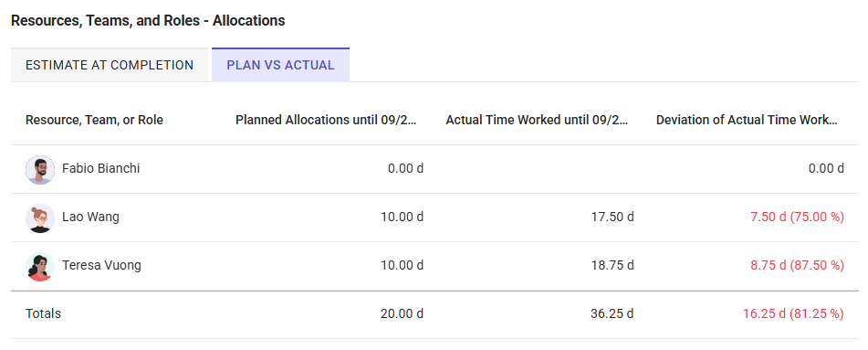The image size is (868, 350).
Task: Click the Totals row label
Action: (43, 314)
